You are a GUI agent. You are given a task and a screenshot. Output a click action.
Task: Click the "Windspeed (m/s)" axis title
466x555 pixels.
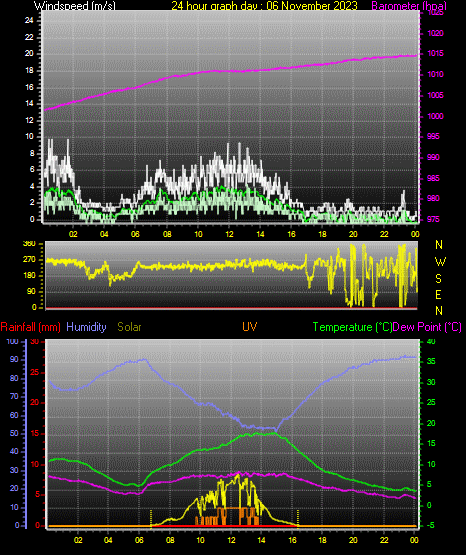[75, 6]
